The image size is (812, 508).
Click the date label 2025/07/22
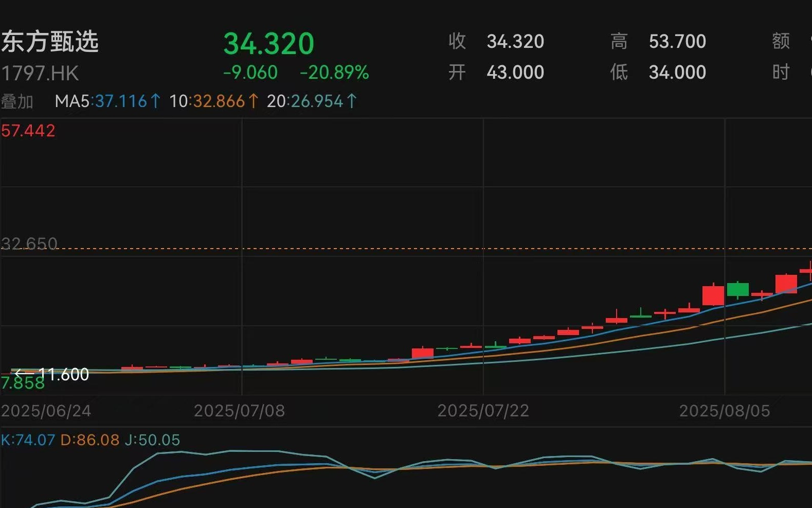483,411
